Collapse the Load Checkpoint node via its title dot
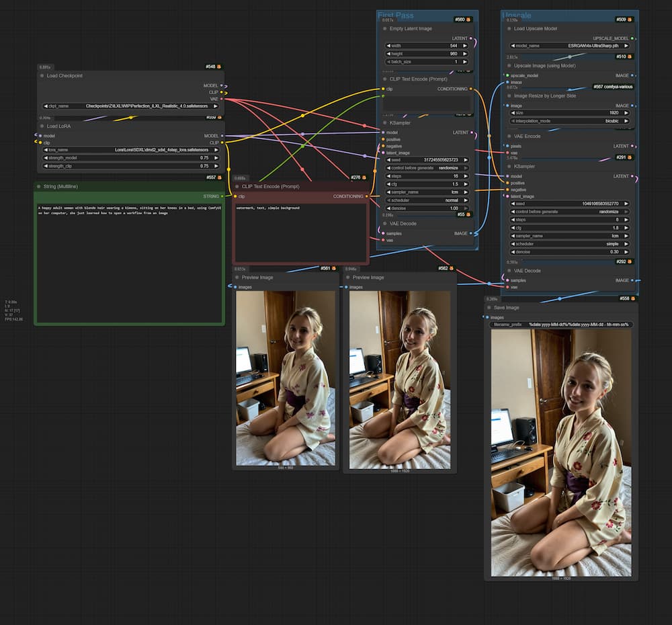 (x=42, y=76)
